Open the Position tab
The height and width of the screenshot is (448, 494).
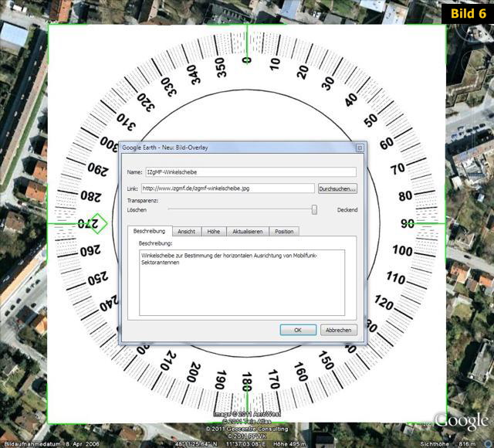click(x=284, y=231)
